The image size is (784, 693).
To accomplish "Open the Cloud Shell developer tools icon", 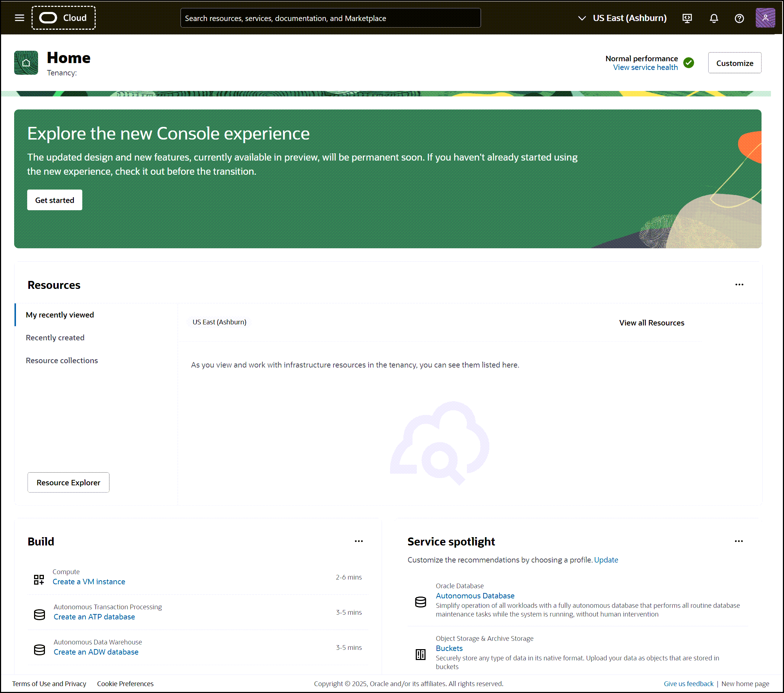I will pyautogui.click(x=687, y=18).
